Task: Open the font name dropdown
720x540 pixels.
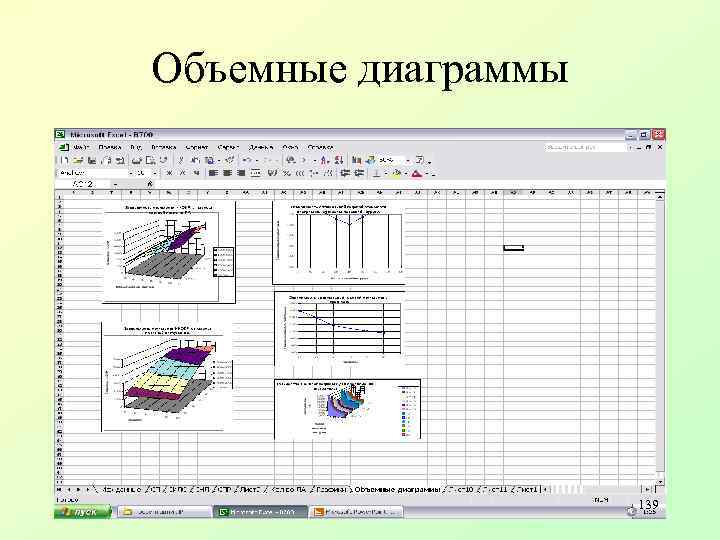Action: 130,173
